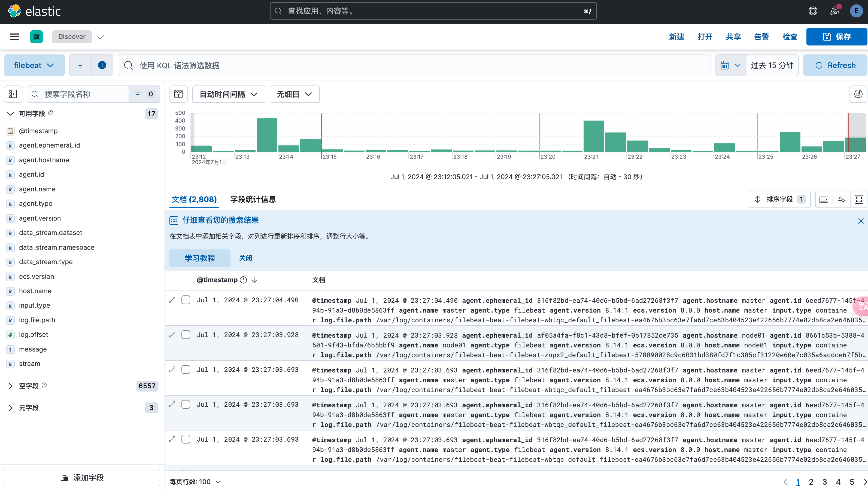This screenshot has height=489, width=868.
Task: Open the keyboard shortcuts icon
Action: [824, 199]
